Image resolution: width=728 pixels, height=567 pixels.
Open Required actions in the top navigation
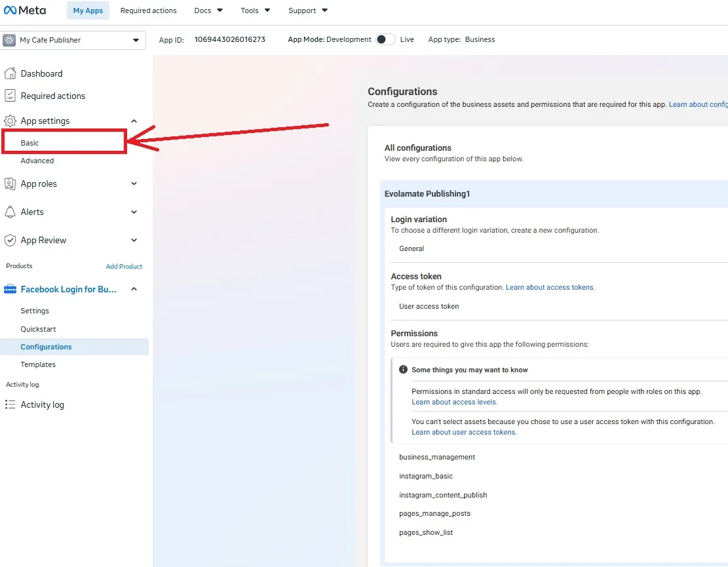click(x=149, y=10)
